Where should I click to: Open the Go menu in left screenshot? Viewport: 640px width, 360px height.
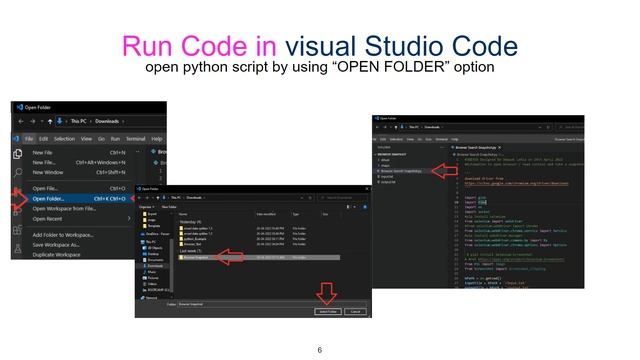click(x=101, y=139)
